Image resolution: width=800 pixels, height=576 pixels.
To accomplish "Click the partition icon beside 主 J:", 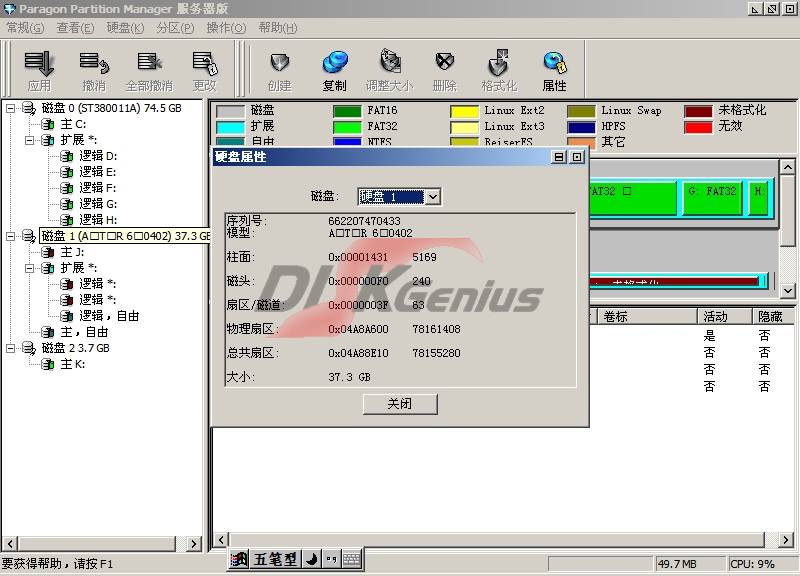I will click(48, 252).
